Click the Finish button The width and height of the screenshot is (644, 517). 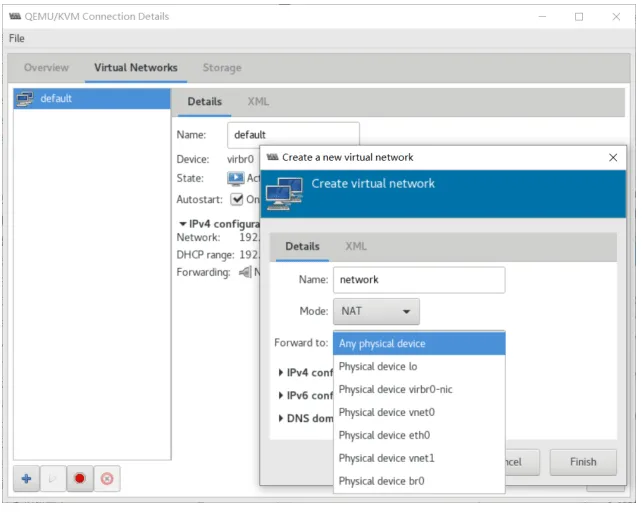tap(583, 462)
